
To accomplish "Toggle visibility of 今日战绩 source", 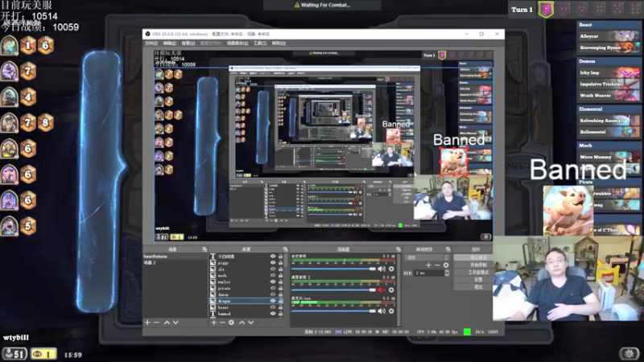I will point(273,256).
